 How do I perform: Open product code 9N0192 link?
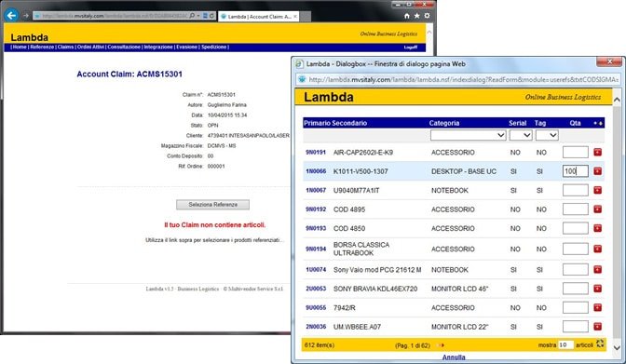coord(316,209)
